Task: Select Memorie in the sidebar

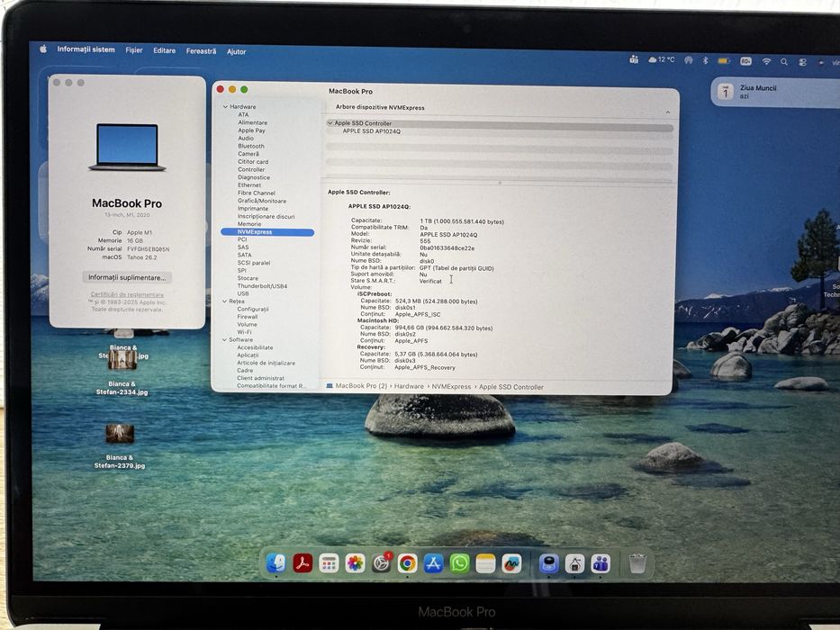Action: pos(249,224)
